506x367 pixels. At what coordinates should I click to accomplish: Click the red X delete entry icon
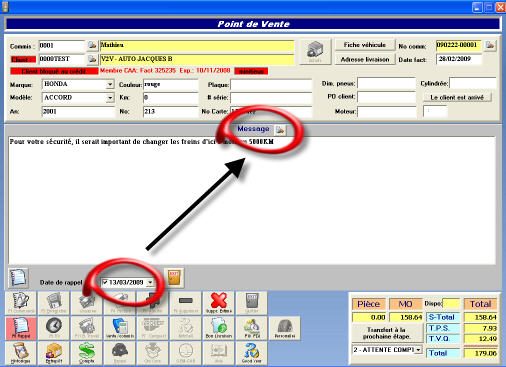pos(218,303)
